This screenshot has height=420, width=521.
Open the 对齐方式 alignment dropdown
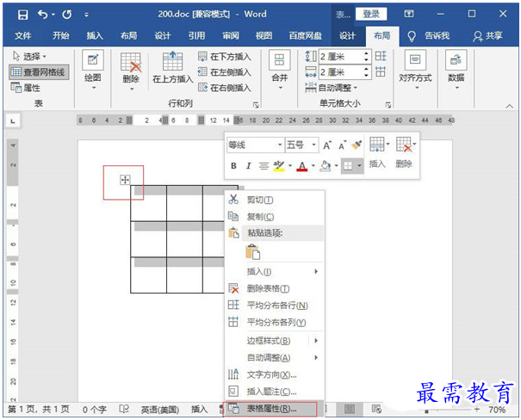[415, 71]
